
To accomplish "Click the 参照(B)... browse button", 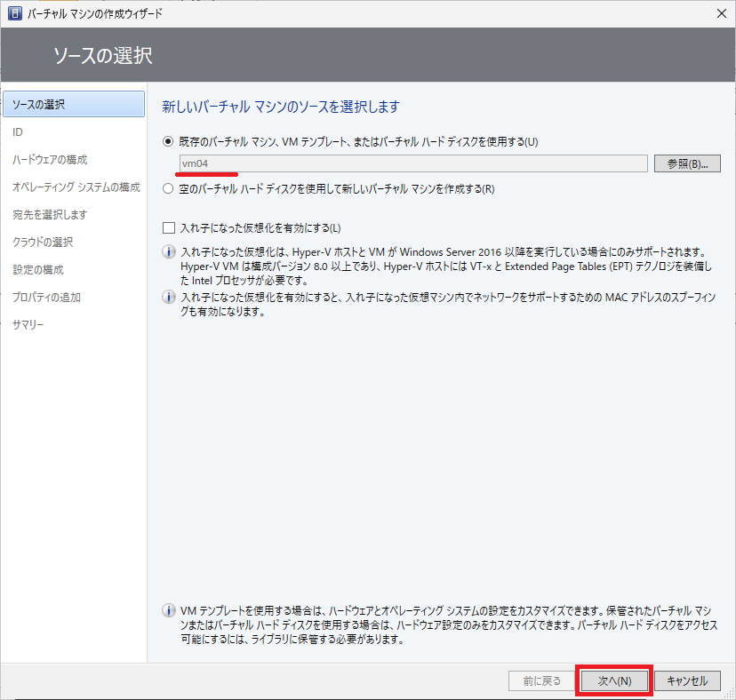I will pos(687,163).
